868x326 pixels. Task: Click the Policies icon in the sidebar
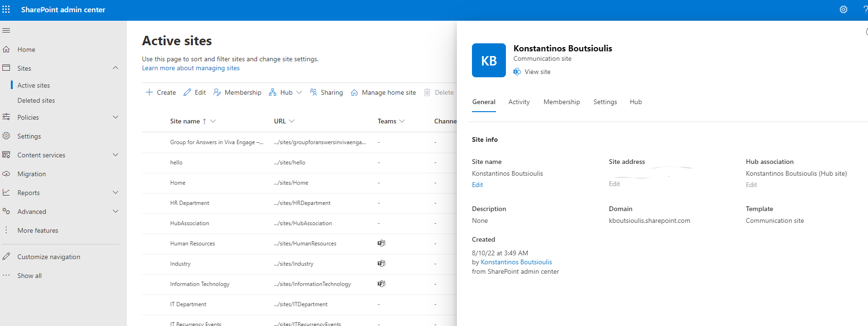[x=6, y=117]
